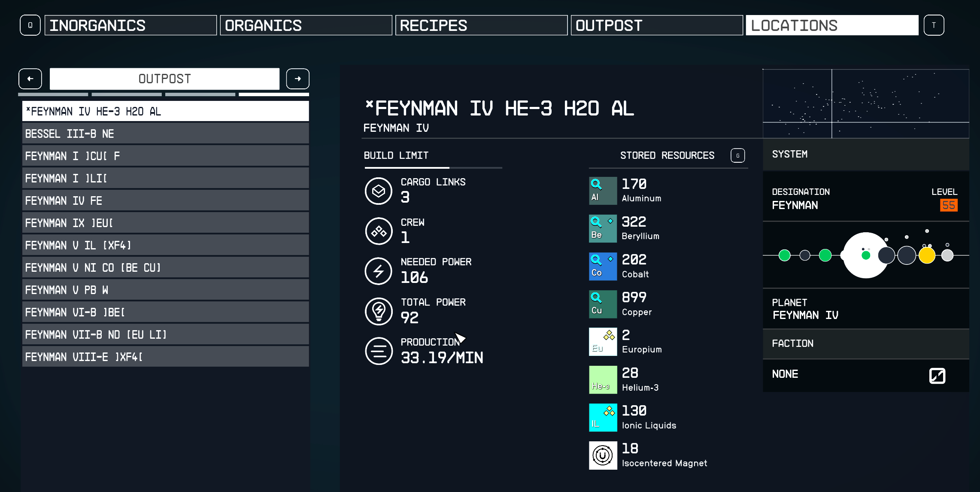Click the Isocentered Magnet item icon
This screenshot has height=492, width=980.
[x=603, y=456]
